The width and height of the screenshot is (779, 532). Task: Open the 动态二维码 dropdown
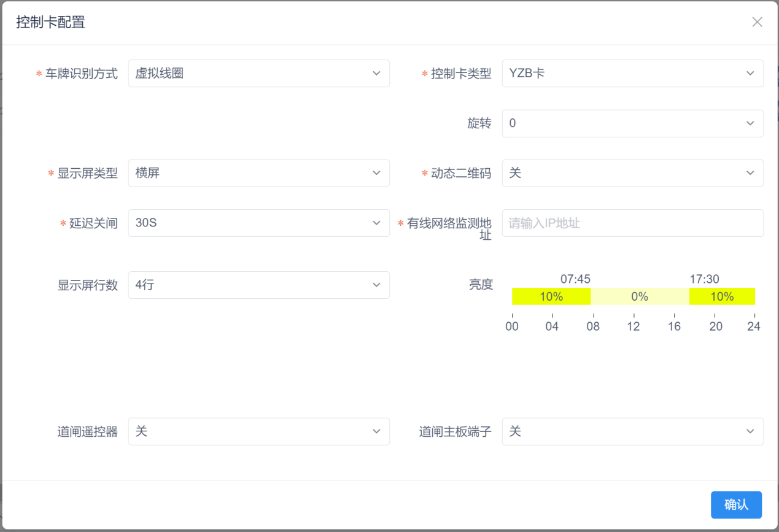click(633, 173)
